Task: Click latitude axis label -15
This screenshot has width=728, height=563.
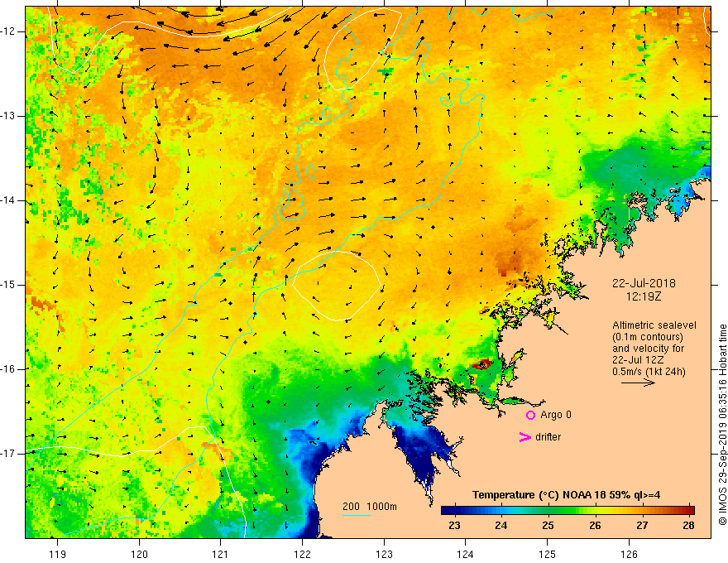Action: (9, 285)
